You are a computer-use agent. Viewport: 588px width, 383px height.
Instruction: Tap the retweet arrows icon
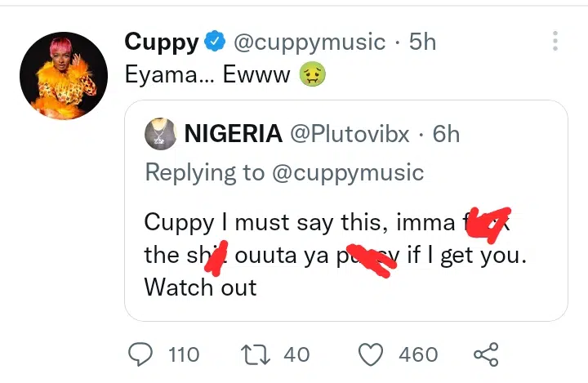[258, 354]
